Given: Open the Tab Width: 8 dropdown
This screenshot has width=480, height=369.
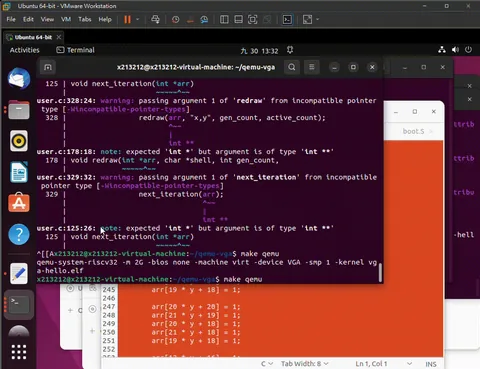Looking at the screenshot, I should point(305,364).
